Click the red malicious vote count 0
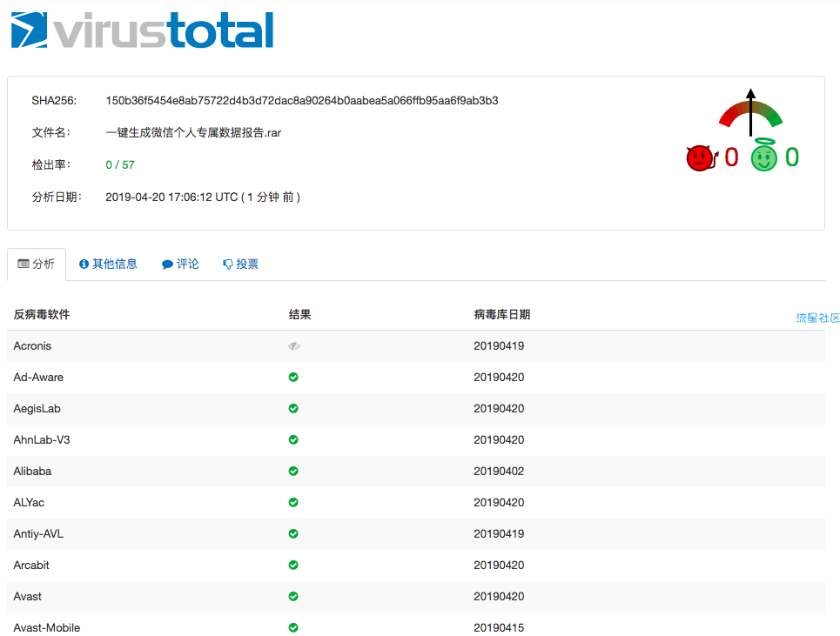 (731, 157)
